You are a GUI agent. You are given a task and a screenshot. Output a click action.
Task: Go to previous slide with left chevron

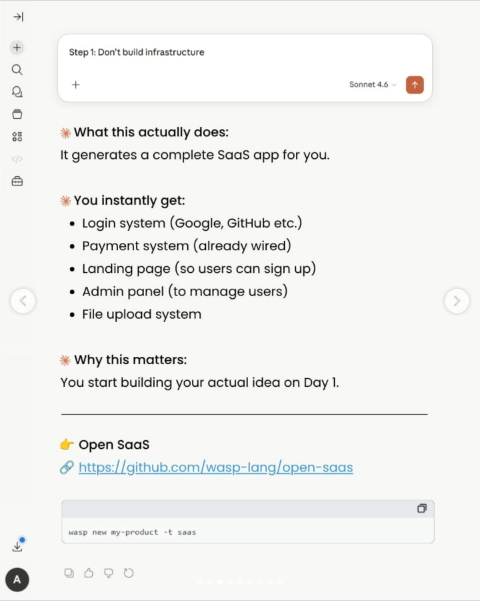pos(23,301)
